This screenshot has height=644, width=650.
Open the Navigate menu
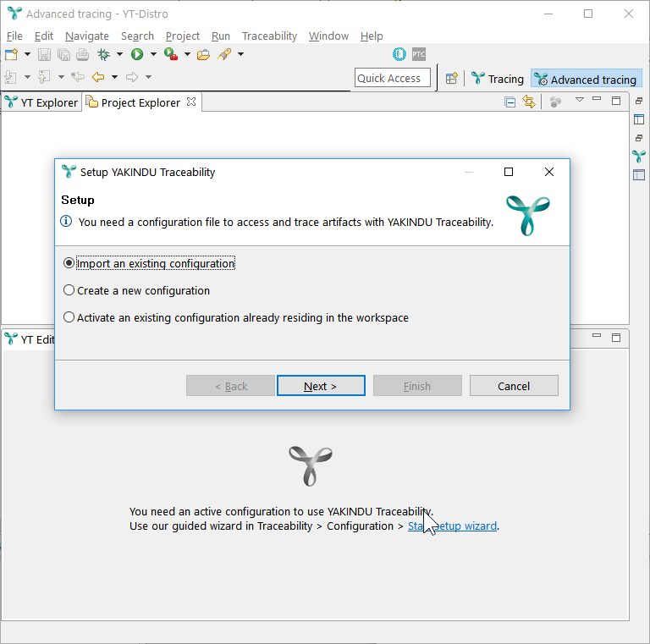(87, 36)
